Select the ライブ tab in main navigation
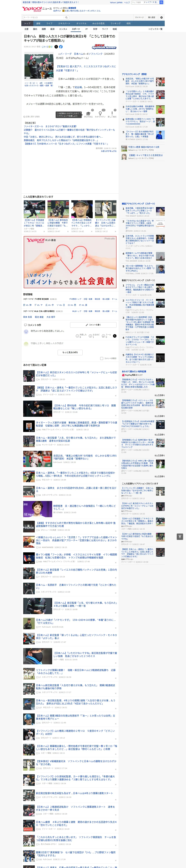This screenshot has height=868, width=186. [49, 24]
